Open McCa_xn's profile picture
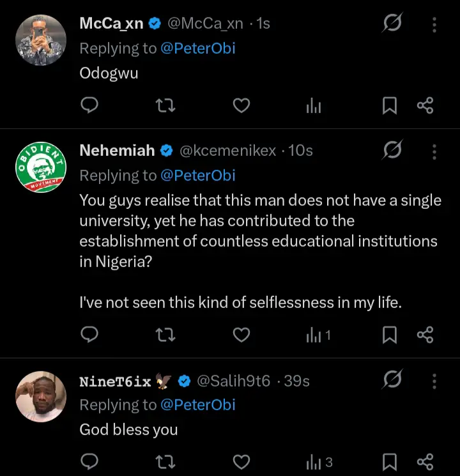The image size is (460, 476). tap(41, 40)
